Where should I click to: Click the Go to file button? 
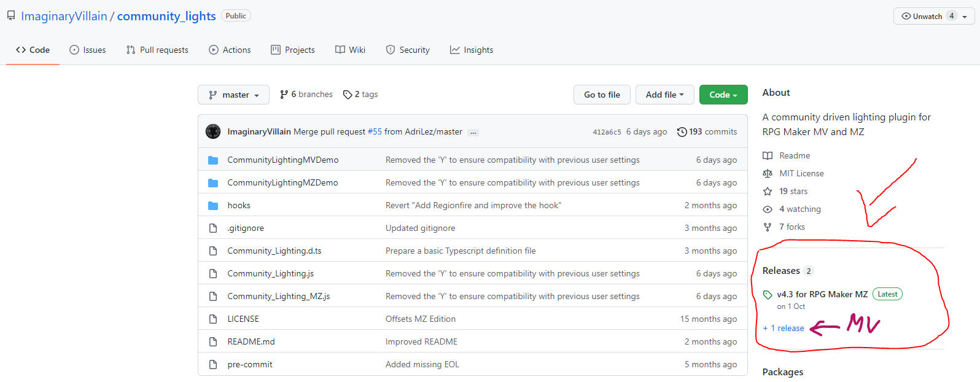click(x=602, y=95)
